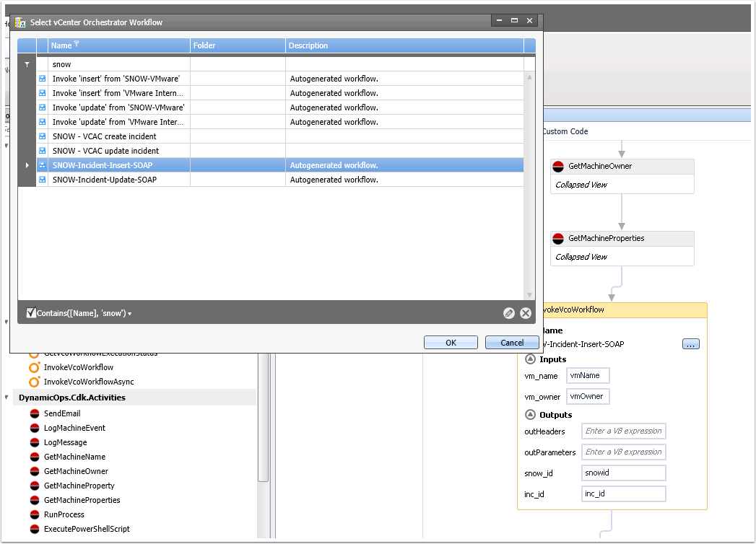Select "Invoke 'insert' from 'SNOW-VMware'" row text
This screenshot has width=756, height=544.
click(x=116, y=79)
